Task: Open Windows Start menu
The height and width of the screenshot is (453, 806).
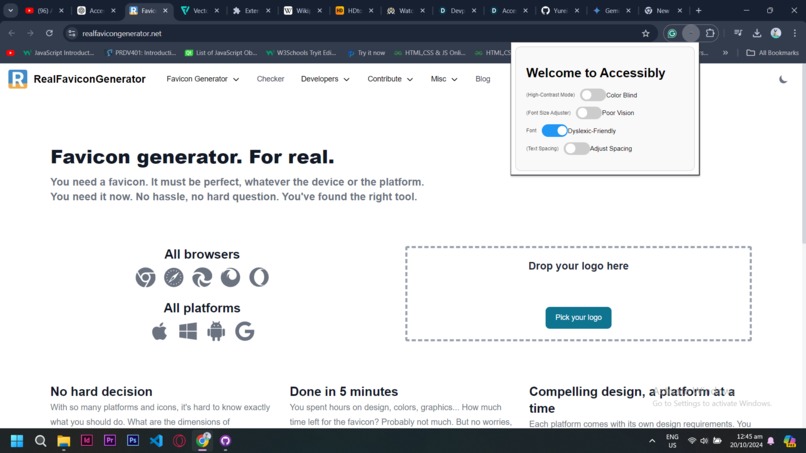Action: [x=17, y=441]
